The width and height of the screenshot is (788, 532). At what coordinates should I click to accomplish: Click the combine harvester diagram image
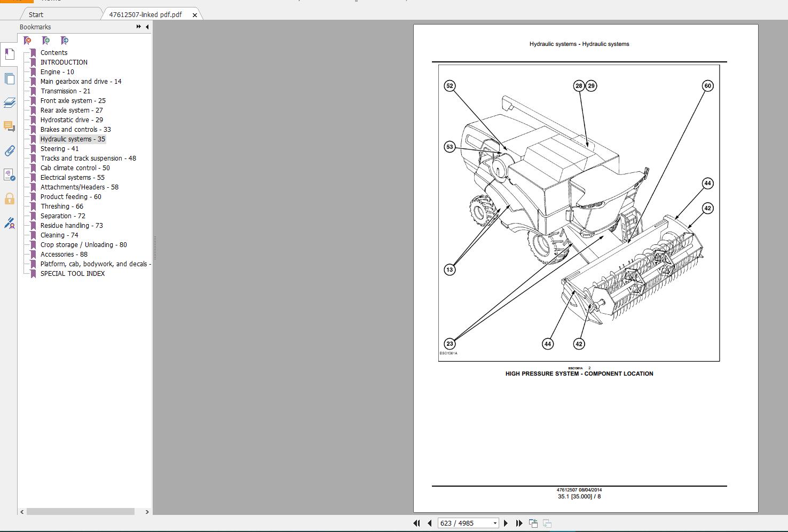[x=579, y=213]
